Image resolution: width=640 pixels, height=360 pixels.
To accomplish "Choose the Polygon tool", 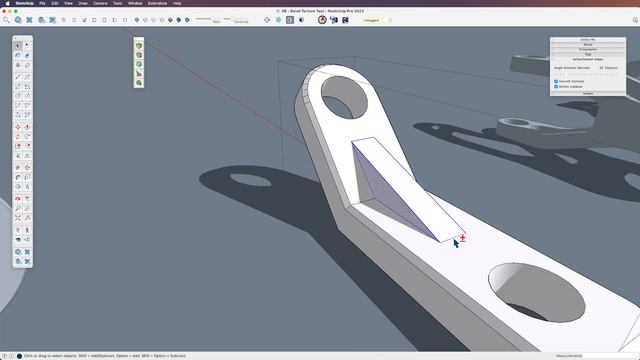I will coord(27,96).
